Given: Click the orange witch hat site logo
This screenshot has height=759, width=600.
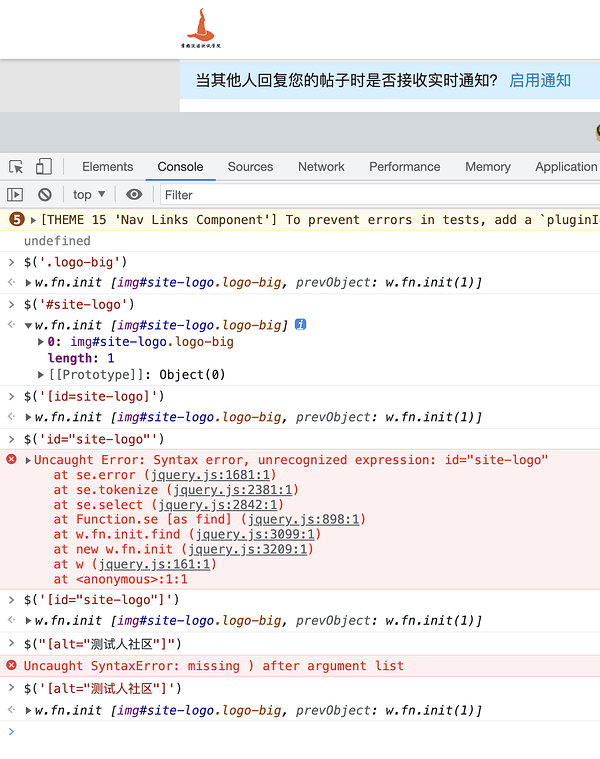Looking at the screenshot, I should tap(201, 28).
